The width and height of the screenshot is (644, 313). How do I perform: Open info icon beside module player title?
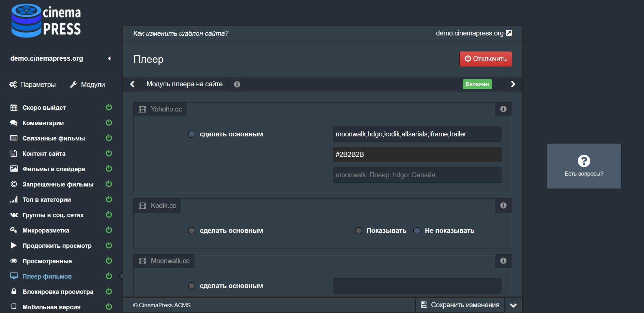[237, 84]
